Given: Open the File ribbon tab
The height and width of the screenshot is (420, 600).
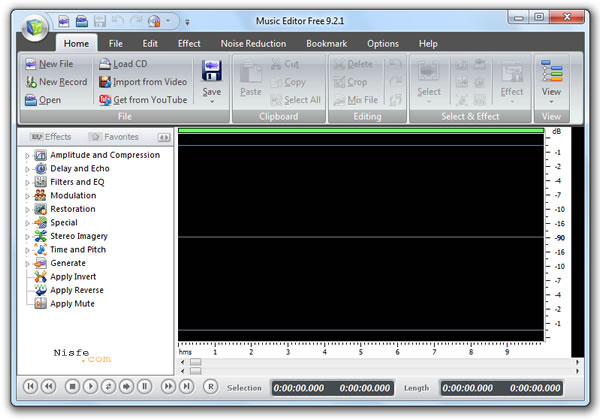Looking at the screenshot, I should [116, 44].
